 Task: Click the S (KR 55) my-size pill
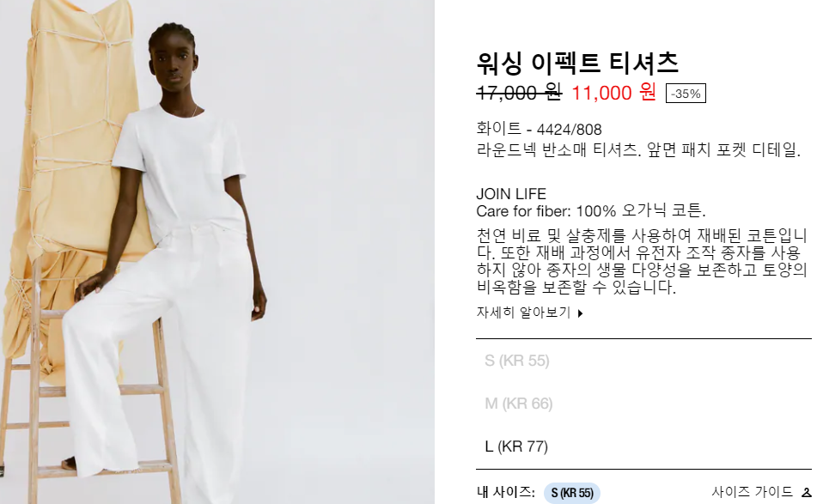coord(572,493)
